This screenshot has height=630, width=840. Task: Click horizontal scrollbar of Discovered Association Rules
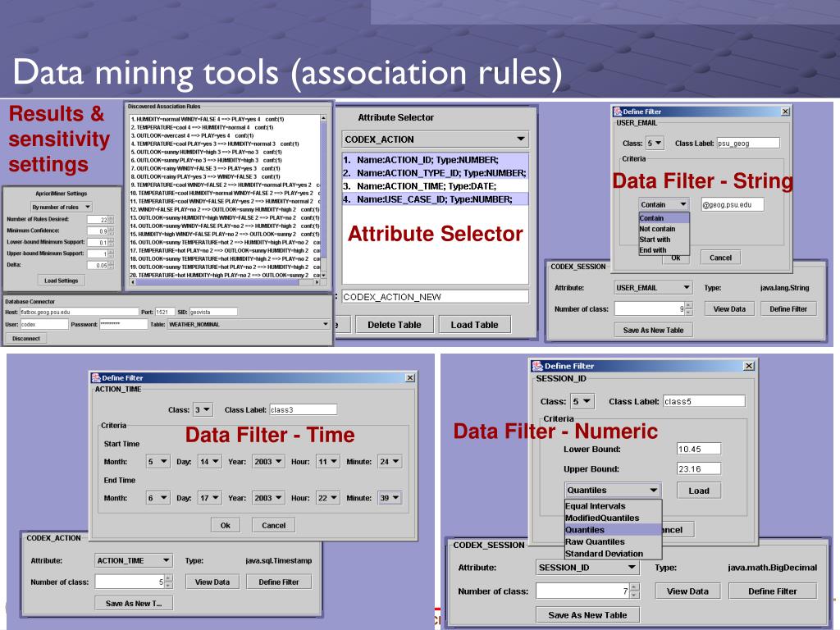[x=225, y=282]
